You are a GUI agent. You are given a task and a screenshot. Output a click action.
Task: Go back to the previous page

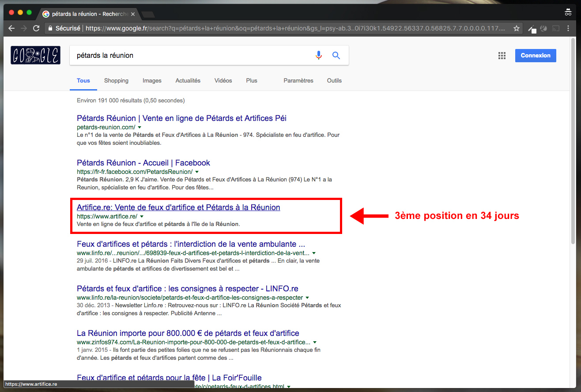[x=11, y=28]
